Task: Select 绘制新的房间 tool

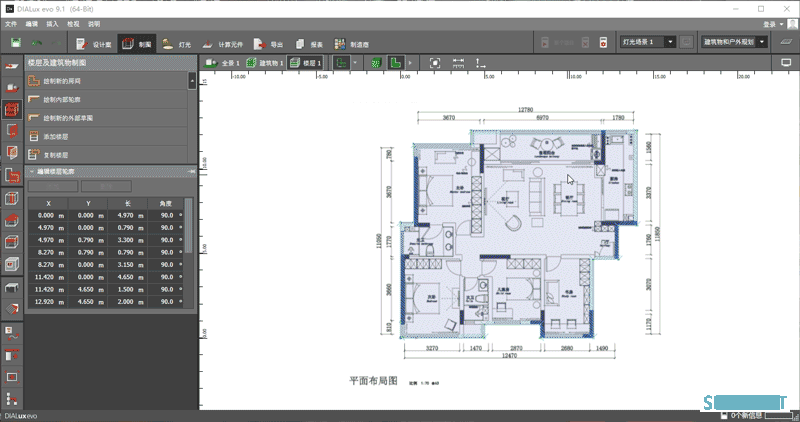Action: coord(107,81)
